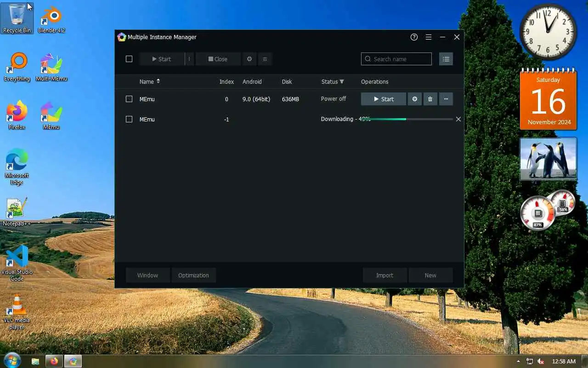
Task: Open the hamburger menu in title bar
Action: [429, 37]
